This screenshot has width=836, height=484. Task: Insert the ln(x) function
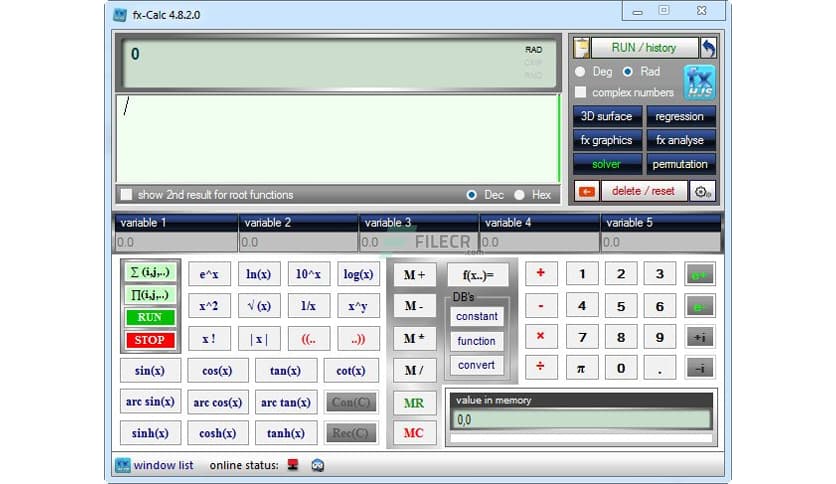point(259,275)
